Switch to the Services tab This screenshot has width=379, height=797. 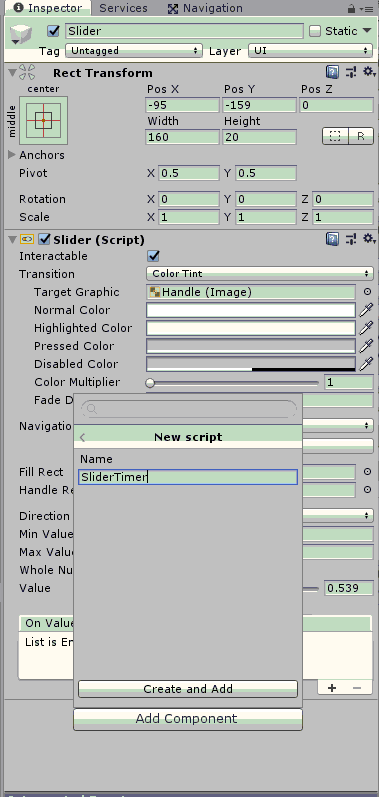click(x=123, y=8)
